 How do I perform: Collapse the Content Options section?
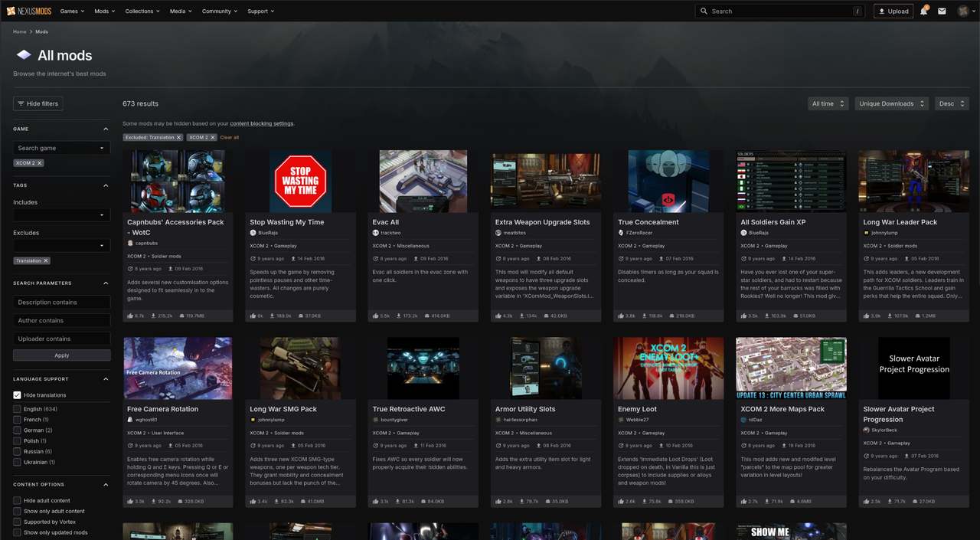[106, 485]
